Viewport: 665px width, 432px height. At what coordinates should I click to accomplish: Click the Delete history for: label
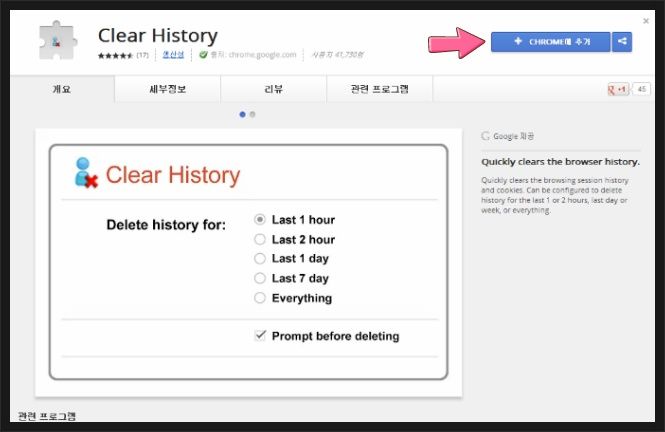pyautogui.click(x=166, y=224)
